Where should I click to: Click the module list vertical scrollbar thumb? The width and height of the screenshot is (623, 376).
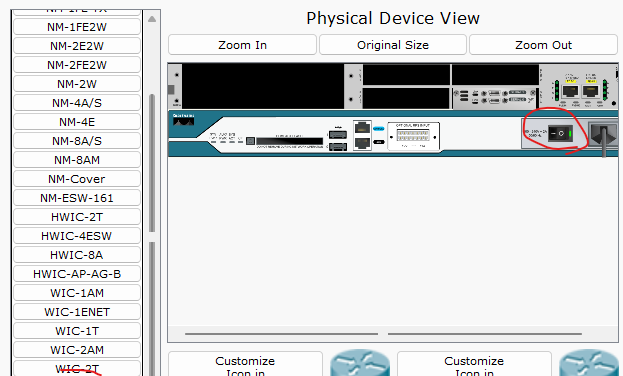tap(152, 163)
